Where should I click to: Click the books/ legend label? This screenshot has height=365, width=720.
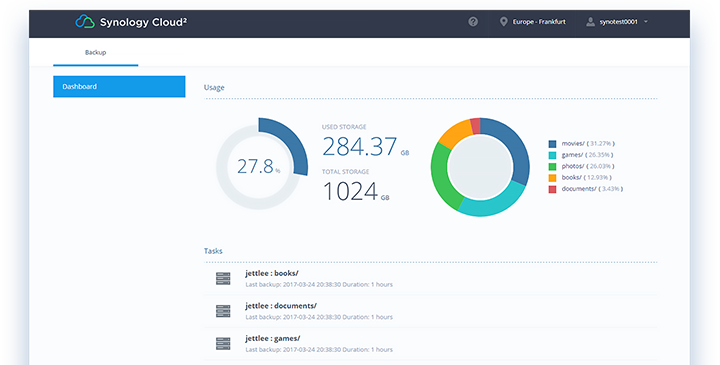pos(586,178)
